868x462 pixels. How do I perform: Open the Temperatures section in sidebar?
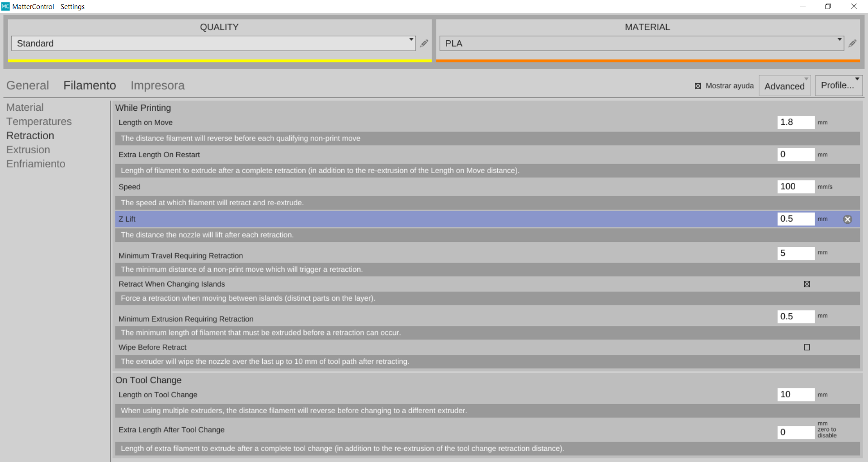coord(39,122)
